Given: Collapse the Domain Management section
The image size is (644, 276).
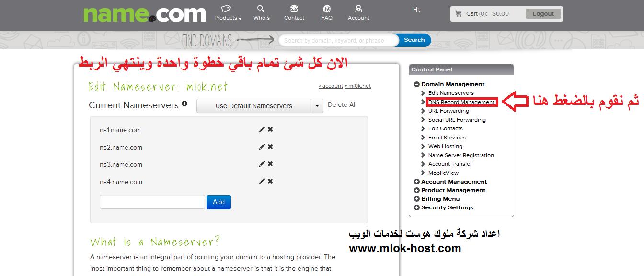Looking at the screenshot, I should 417,84.
